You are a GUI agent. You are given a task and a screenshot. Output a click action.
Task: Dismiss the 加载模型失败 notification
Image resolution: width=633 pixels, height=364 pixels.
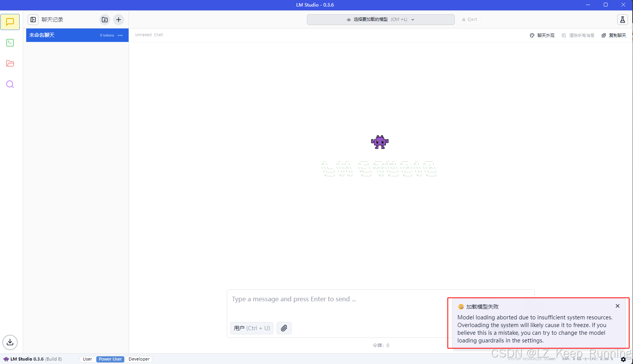[x=618, y=306]
